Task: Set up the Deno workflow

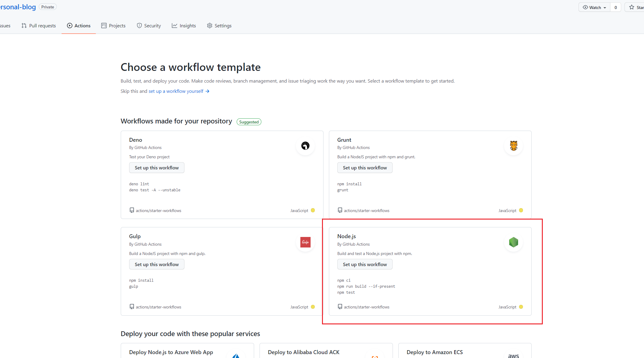Action: (x=156, y=168)
